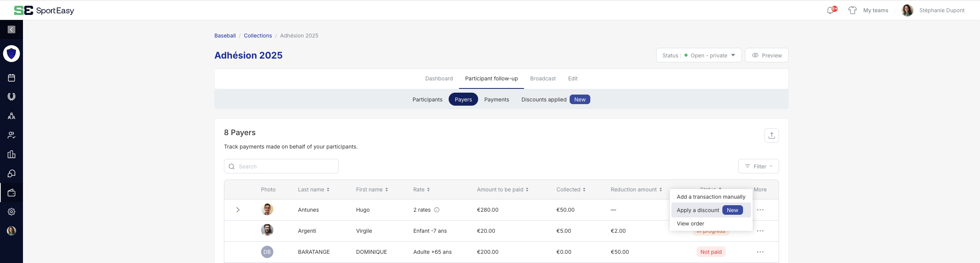This screenshot has width=980, height=263.
Task: Go to Collections breadcrumb link
Action: [x=258, y=36]
